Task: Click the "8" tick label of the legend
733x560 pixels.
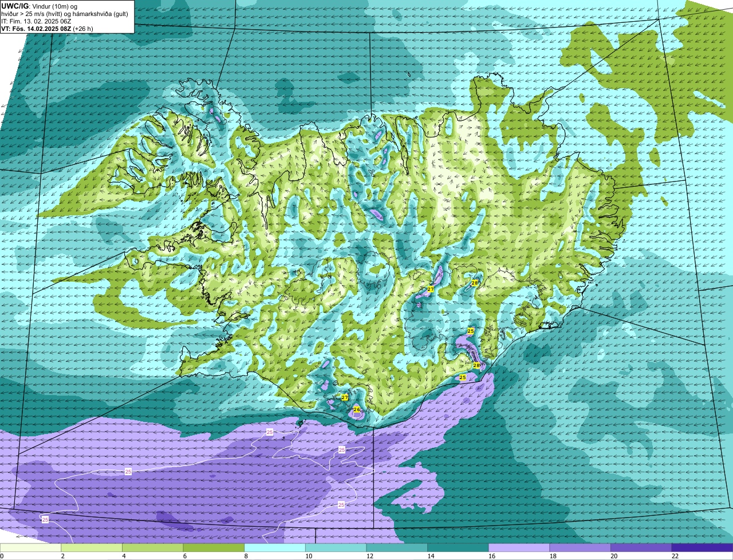Action: click(246, 556)
